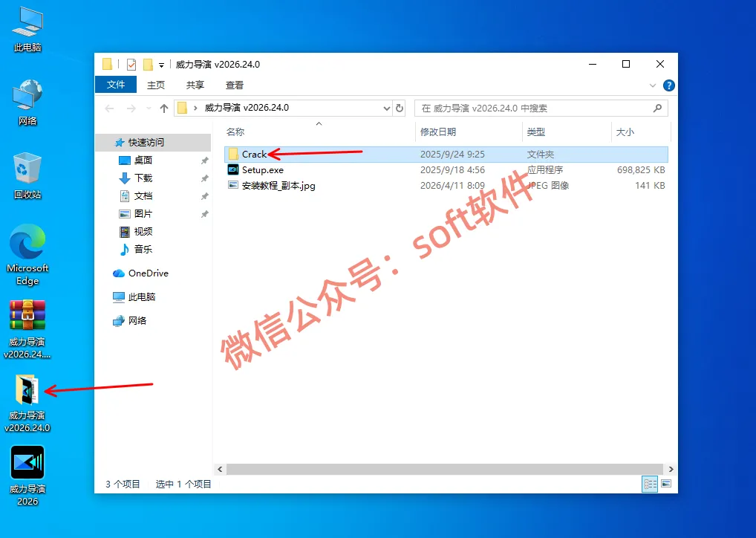Screen dimensions: 756x538
Task: Click the window folder icon in title bar
Action: click(107, 64)
